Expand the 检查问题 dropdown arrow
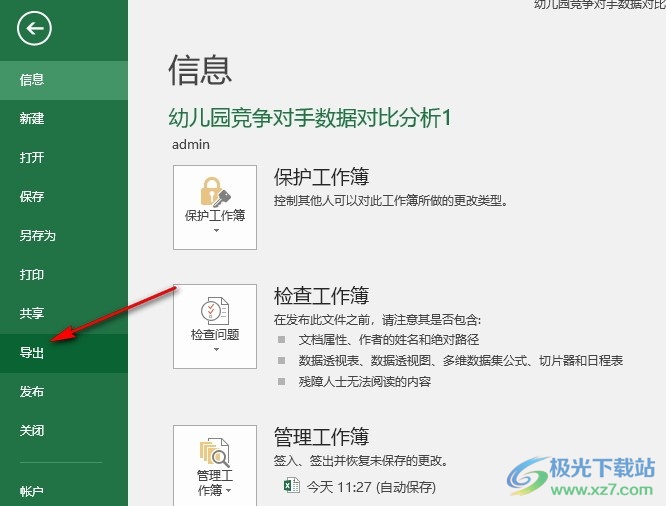This screenshot has width=666, height=506. click(216, 350)
